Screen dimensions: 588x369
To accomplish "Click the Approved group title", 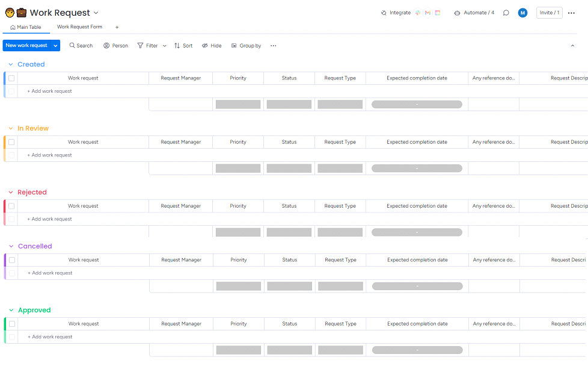I will 34,310.
